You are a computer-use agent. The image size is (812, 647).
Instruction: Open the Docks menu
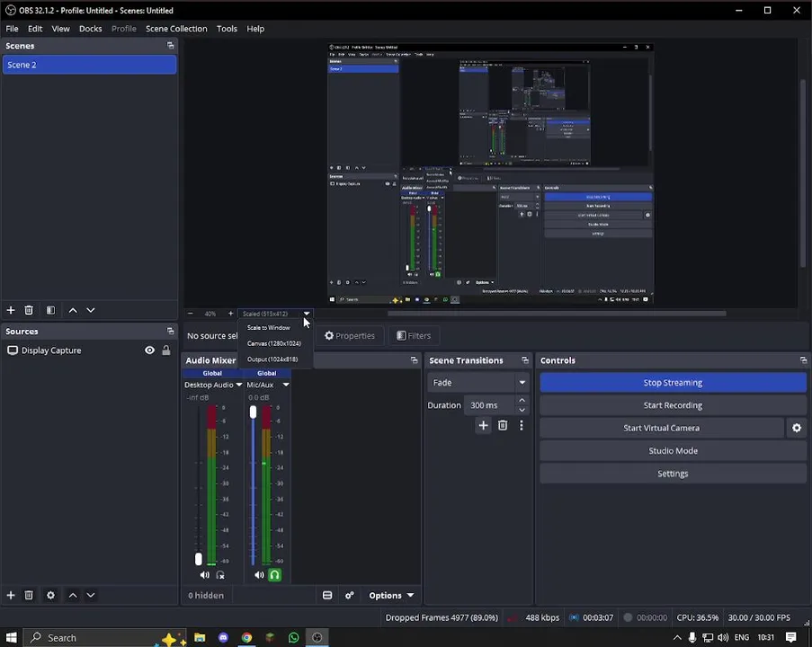[x=91, y=29]
